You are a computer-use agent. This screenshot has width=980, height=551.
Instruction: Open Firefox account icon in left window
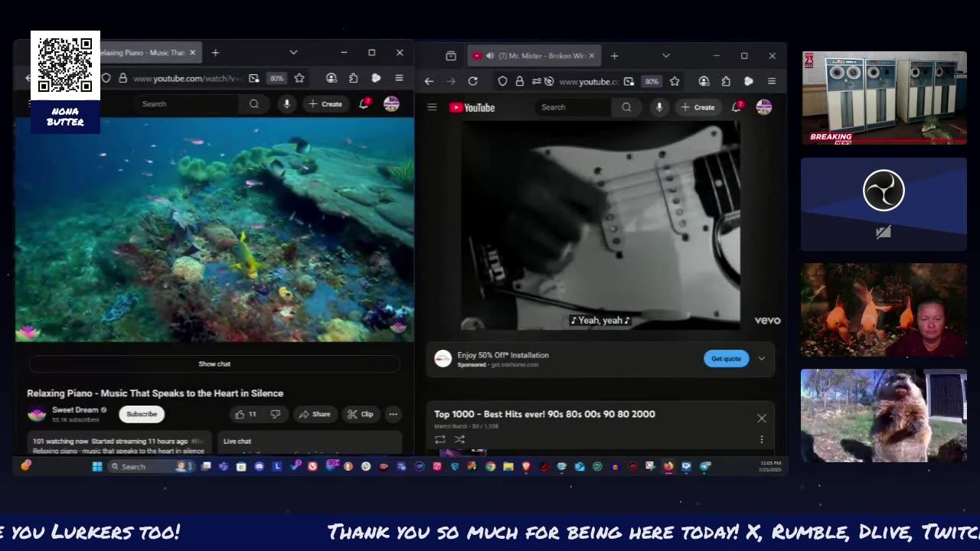coord(331,78)
